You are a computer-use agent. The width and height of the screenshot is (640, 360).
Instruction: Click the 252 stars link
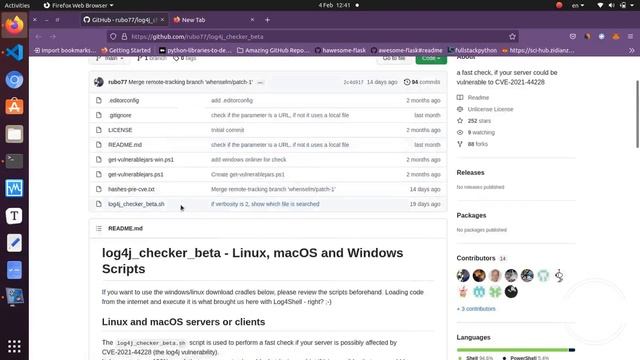pyautogui.click(x=479, y=121)
